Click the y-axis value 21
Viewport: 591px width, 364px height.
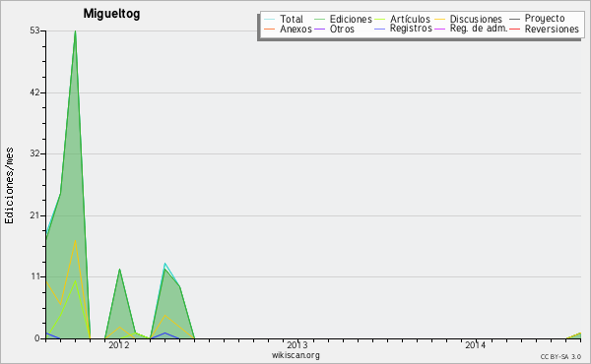[34, 215]
